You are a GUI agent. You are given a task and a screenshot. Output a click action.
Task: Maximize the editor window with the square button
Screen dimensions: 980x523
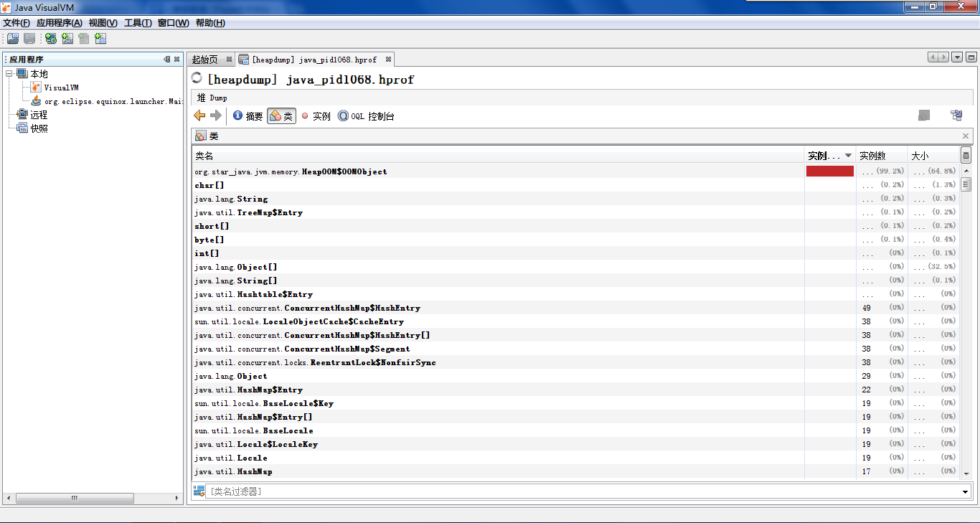point(971,57)
